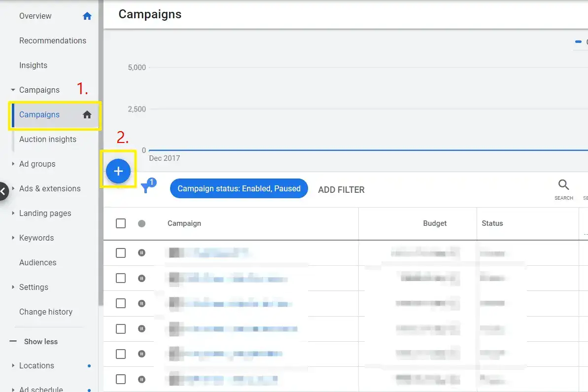Image resolution: width=588 pixels, height=392 pixels.
Task: Check the last visible campaign checkbox
Action: click(x=120, y=379)
